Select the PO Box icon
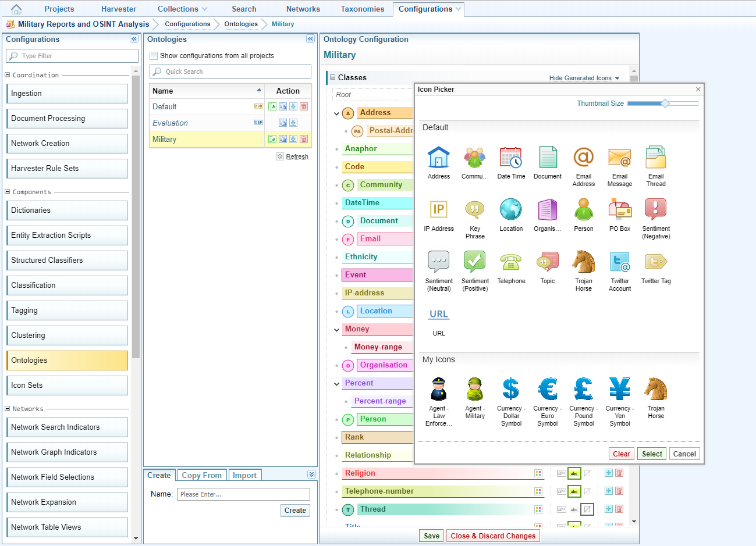The width and height of the screenshot is (756, 546). (620, 210)
